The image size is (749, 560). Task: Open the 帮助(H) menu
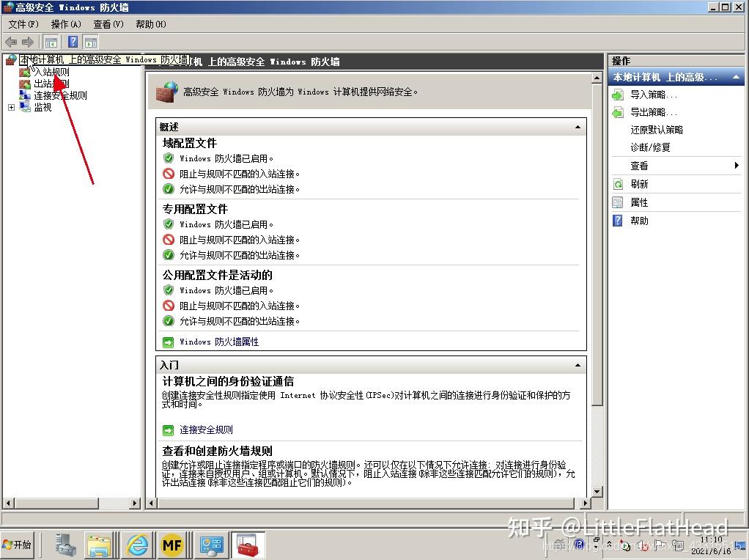(151, 24)
